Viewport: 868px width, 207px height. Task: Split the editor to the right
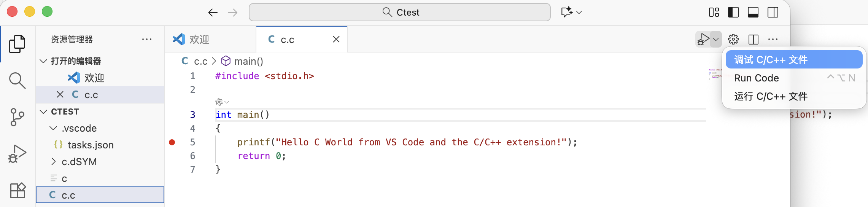[x=753, y=39]
